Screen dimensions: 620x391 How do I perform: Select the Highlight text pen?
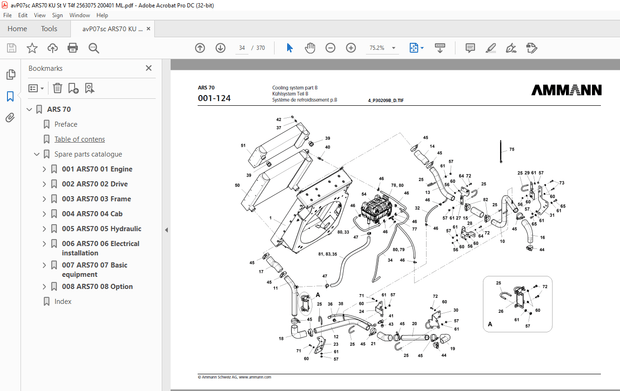491,48
